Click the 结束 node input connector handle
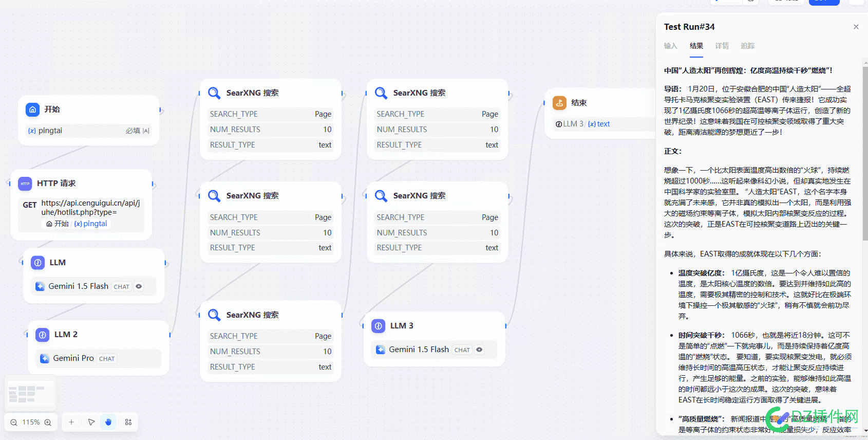868x440 pixels. [x=544, y=103]
